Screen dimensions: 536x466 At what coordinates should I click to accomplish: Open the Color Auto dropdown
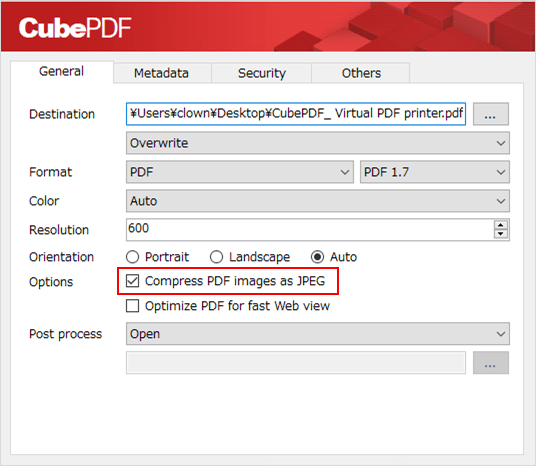tap(318, 201)
